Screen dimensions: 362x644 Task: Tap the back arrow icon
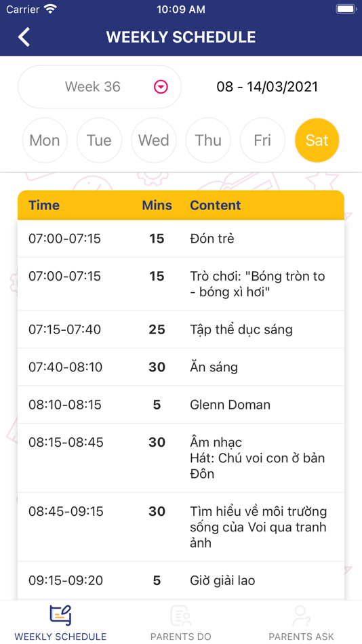pos(24,37)
